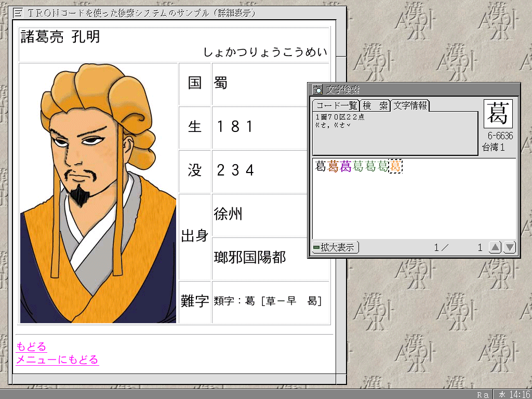Follow the もどる link
Screen dimensions: 532x399
(x=31, y=347)
